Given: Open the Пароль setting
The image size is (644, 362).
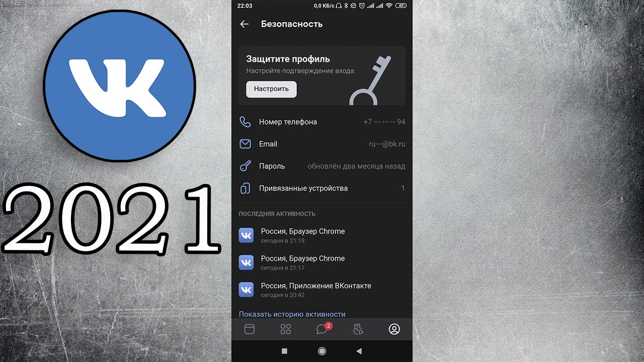Looking at the screenshot, I should [322, 166].
